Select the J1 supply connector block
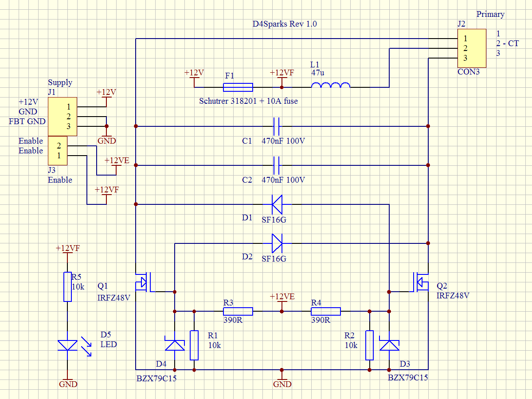 (x=63, y=117)
